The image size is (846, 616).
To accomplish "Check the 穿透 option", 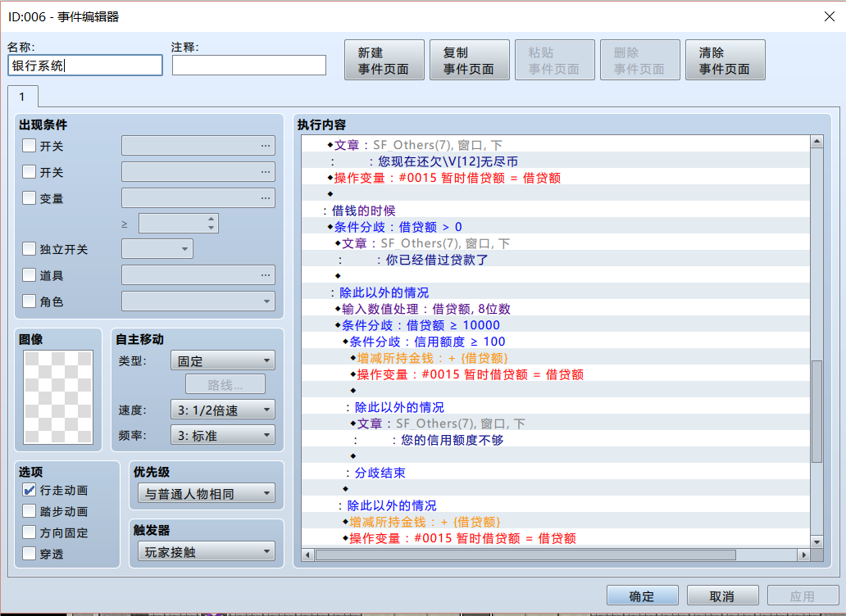I will (30, 554).
